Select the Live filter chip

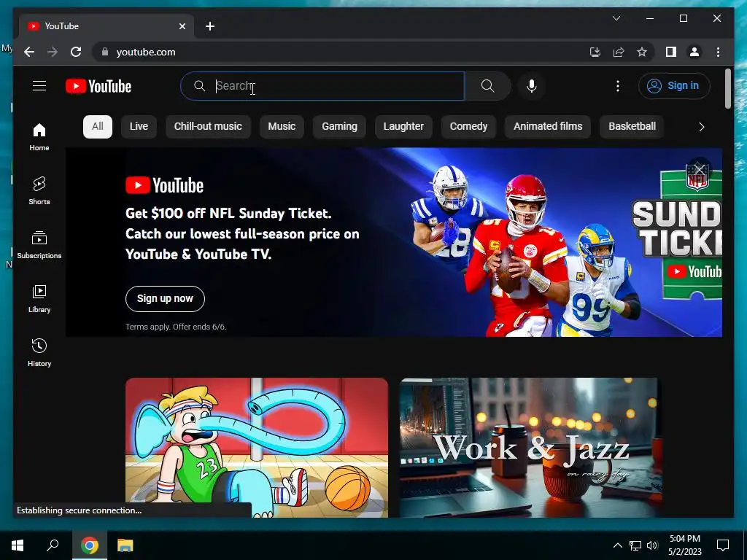point(139,127)
